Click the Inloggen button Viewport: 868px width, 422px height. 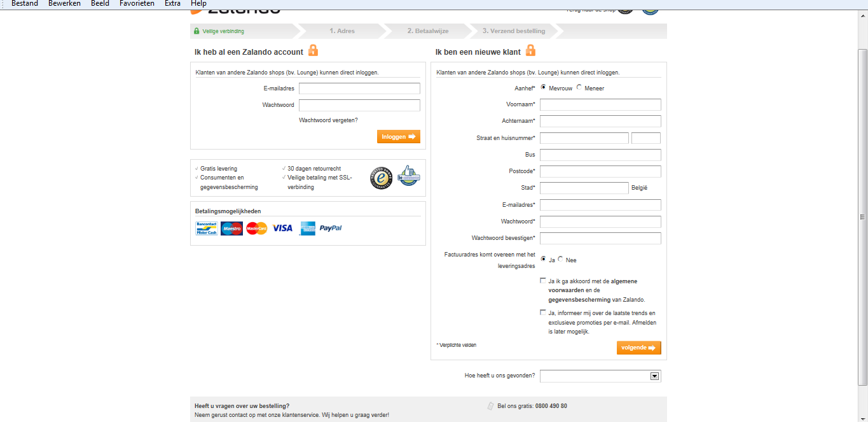(398, 136)
